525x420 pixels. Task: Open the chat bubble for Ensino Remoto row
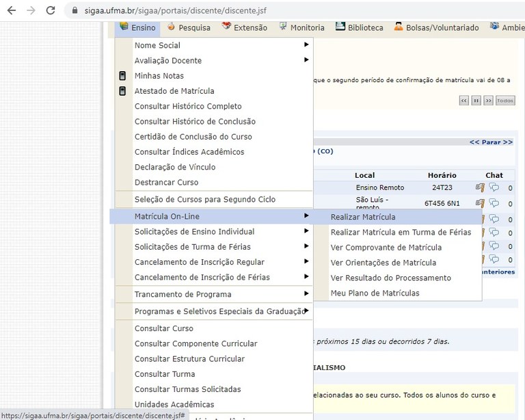click(494, 187)
